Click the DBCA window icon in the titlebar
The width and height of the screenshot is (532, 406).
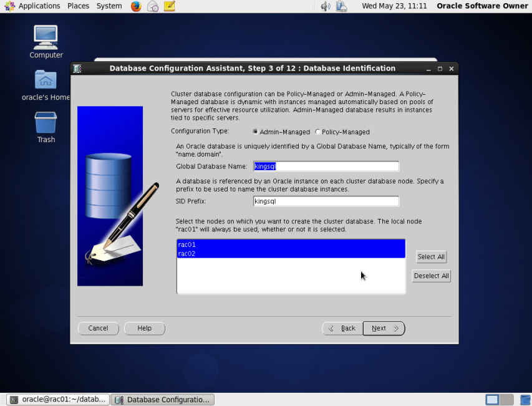[x=77, y=68]
